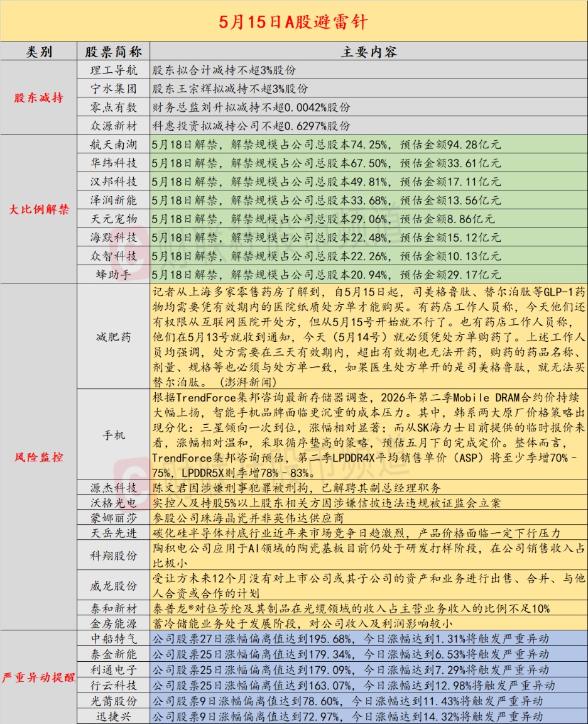
Task: Select the 类别 column header
Action: 39,52
